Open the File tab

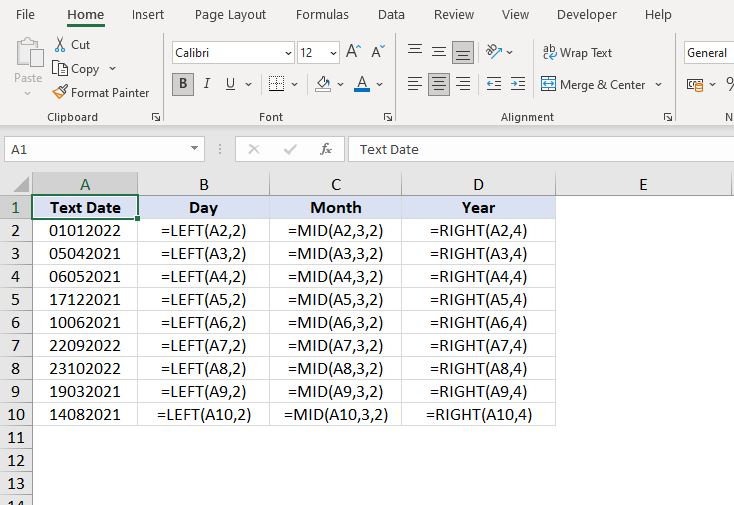click(25, 15)
